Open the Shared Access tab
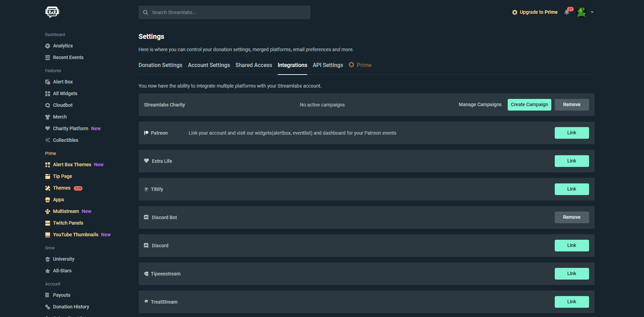Screen dimensions: 644x317 click(254, 65)
